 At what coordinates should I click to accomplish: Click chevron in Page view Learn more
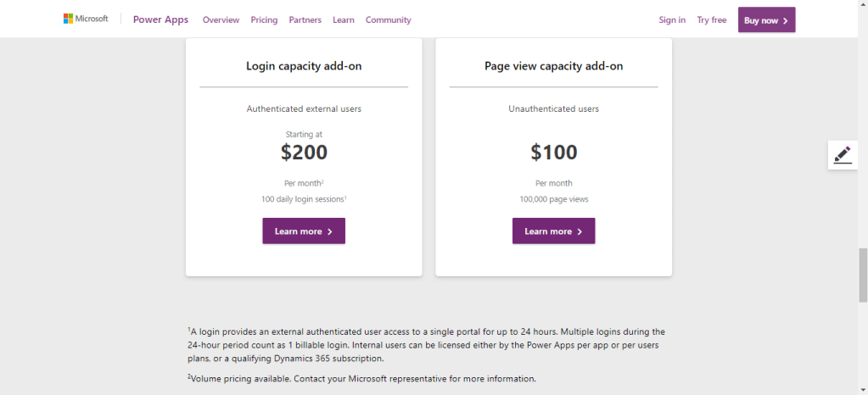coord(580,231)
